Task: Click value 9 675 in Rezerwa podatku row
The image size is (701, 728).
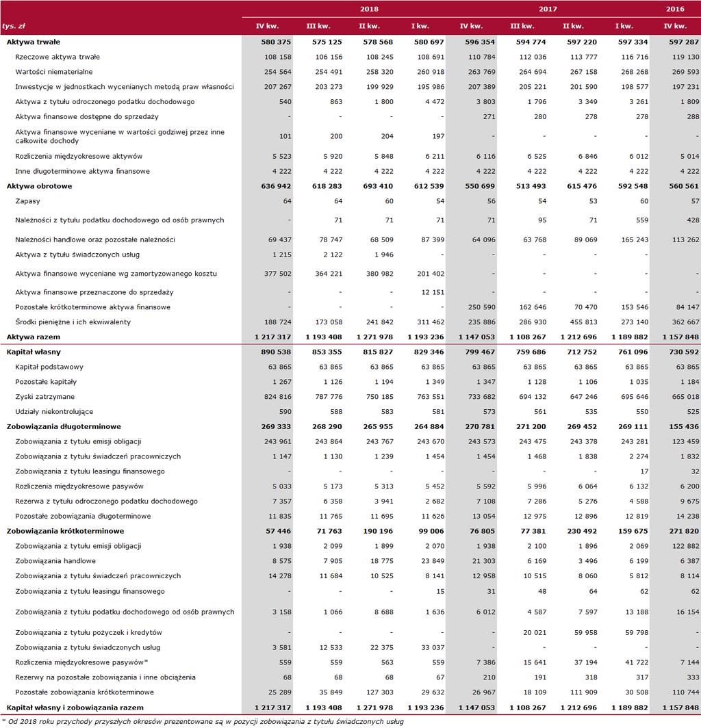Action: point(690,501)
